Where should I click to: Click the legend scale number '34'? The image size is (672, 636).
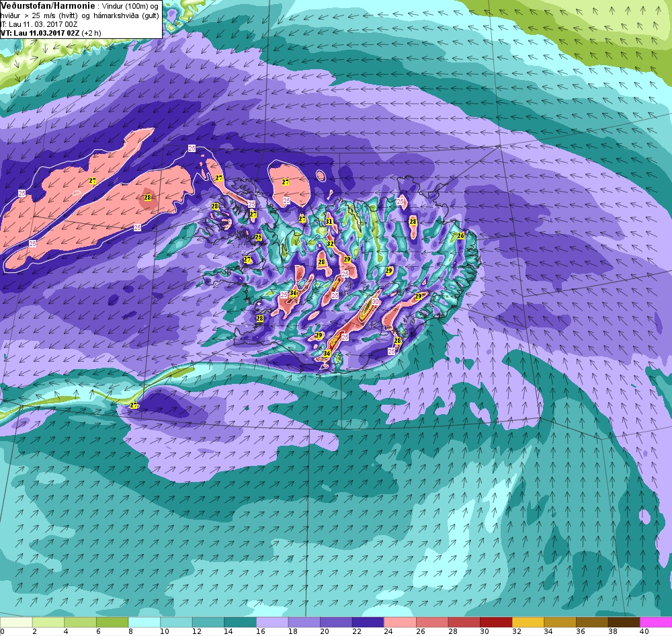(548, 631)
